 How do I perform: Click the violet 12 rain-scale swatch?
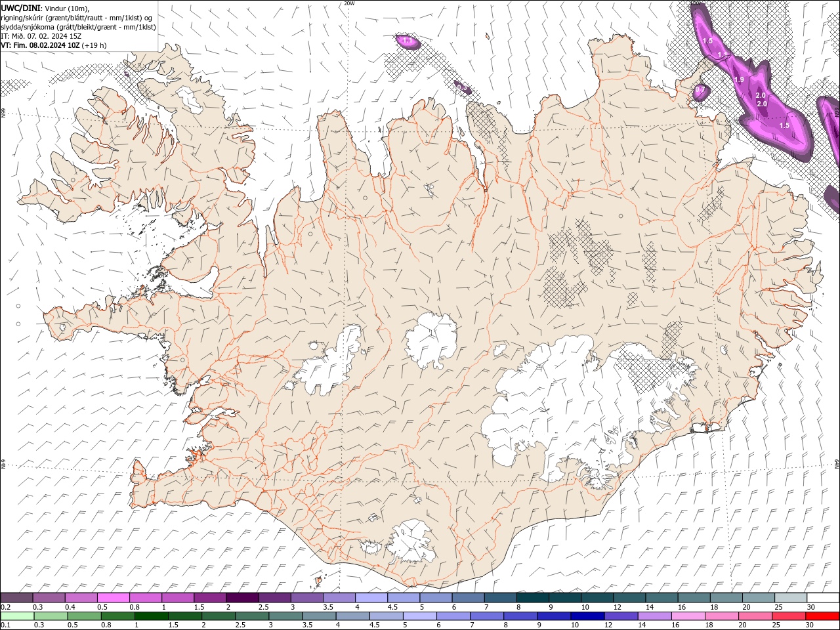(620, 616)
